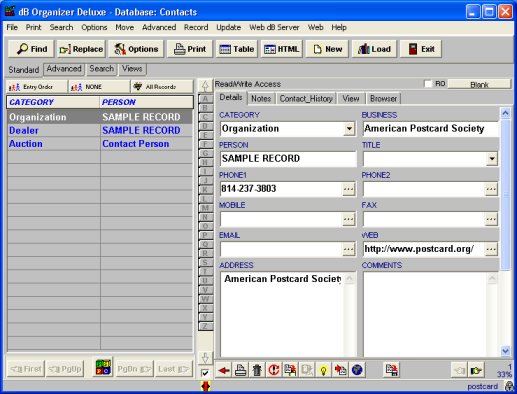Click the Print toolbar button

tap(190, 49)
